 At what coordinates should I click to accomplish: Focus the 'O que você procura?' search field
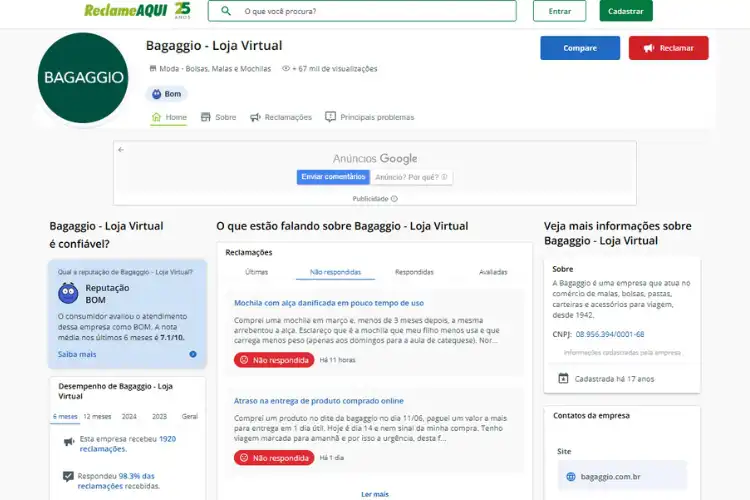362,11
